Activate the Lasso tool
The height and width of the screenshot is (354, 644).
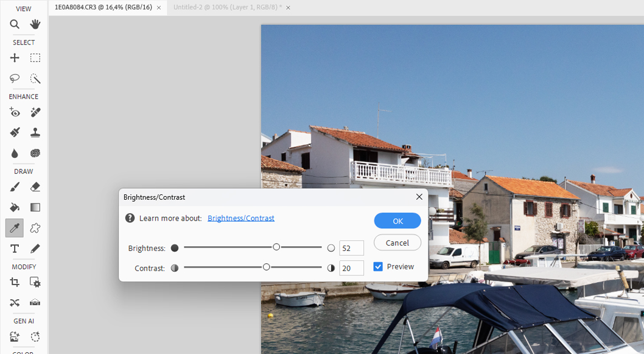point(15,79)
